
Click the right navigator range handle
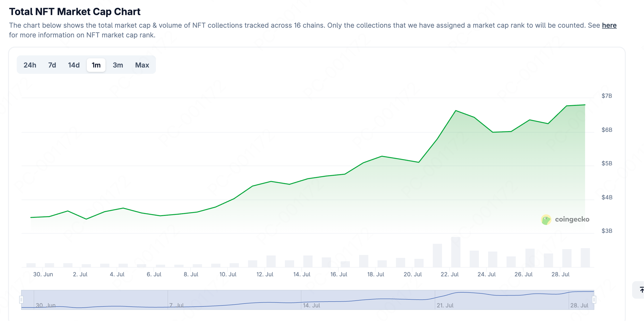pyautogui.click(x=594, y=299)
